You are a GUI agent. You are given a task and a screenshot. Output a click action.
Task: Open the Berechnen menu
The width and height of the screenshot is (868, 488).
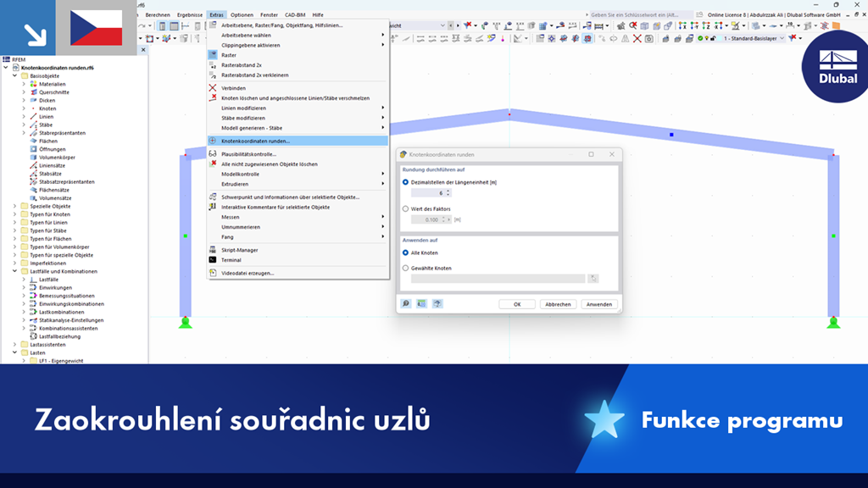158,15
